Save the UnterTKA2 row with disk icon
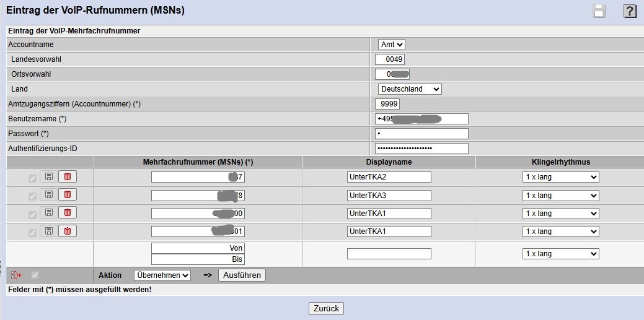The height and width of the screenshot is (320, 644). (x=48, y=177)
